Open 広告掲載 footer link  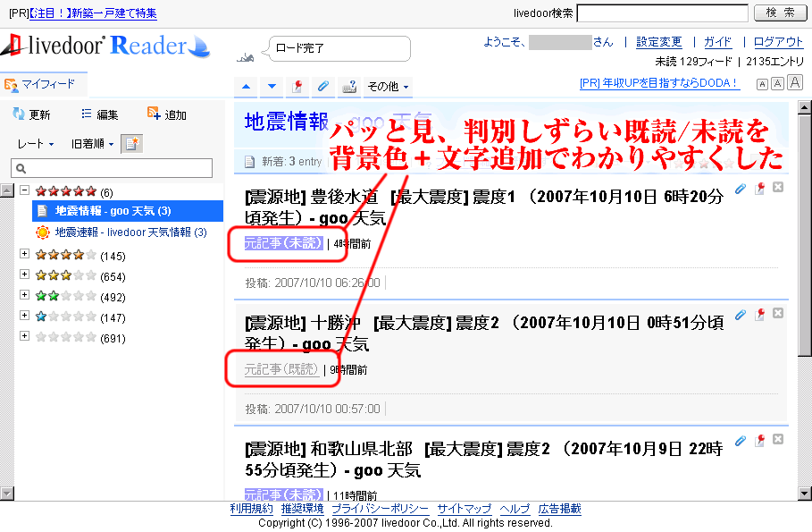(560, 509)
